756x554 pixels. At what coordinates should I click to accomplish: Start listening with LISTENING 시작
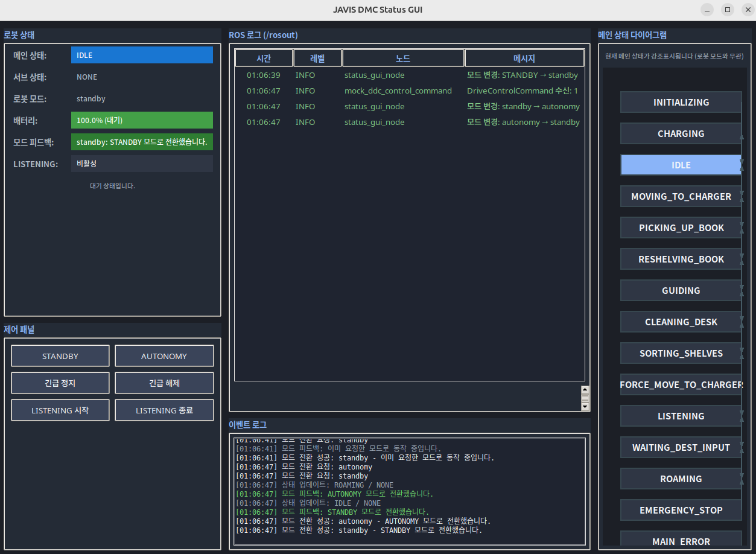[60, 410]
